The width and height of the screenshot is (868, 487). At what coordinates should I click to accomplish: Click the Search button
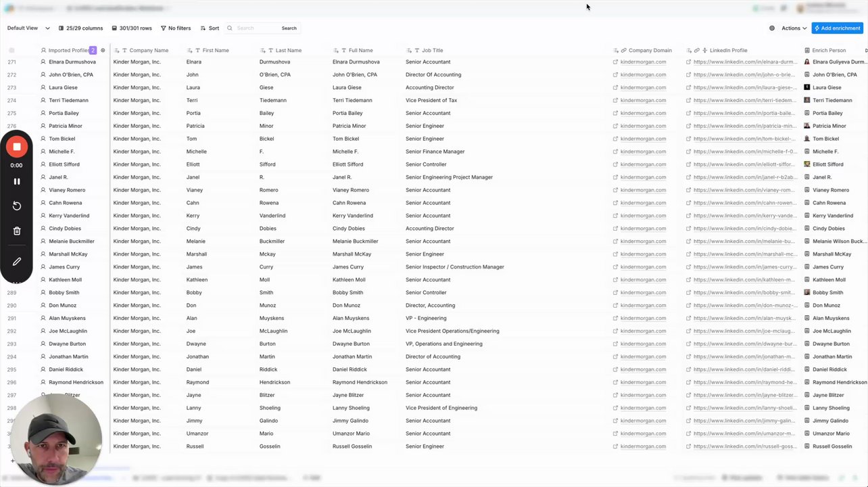tap(289, 28)
